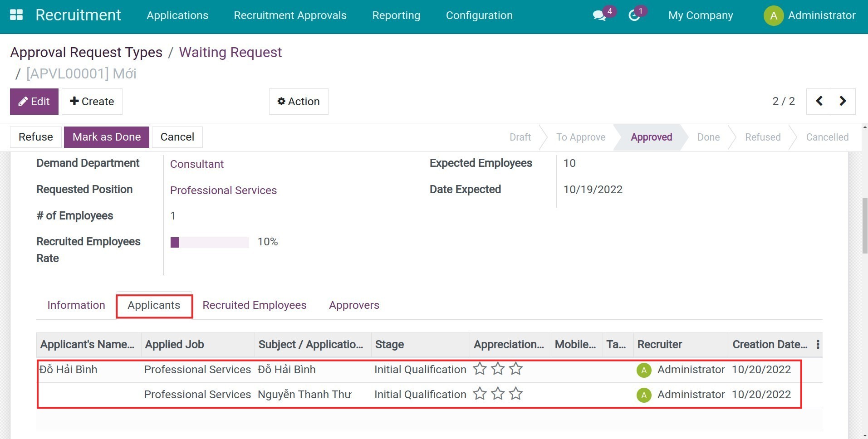Click the Recruited Employees Rate progress bar
This screenshot has height=439, width=868.
(x=210, y=243)
